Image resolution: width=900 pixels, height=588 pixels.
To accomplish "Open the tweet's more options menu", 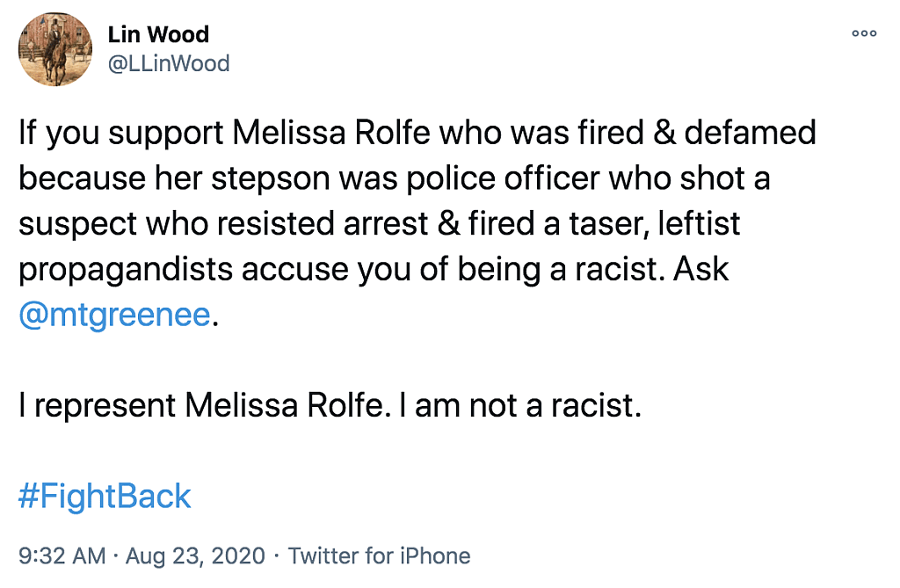I will pyautogui.click(x=864, y=33).
